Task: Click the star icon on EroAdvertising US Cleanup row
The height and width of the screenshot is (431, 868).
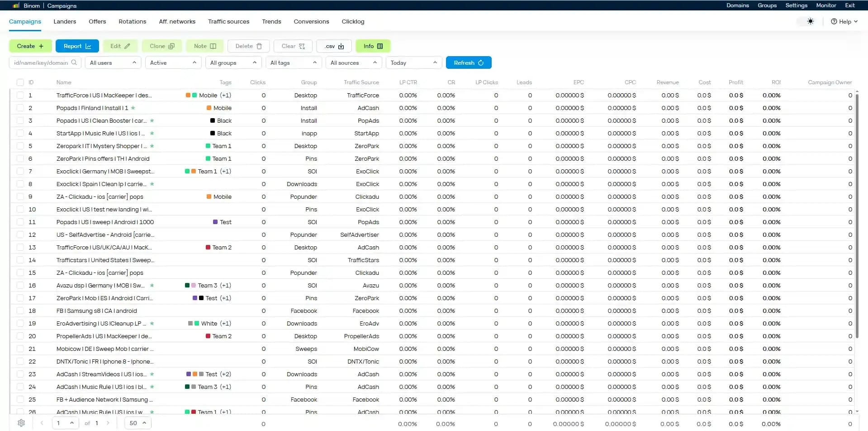Action: point(152,323)
